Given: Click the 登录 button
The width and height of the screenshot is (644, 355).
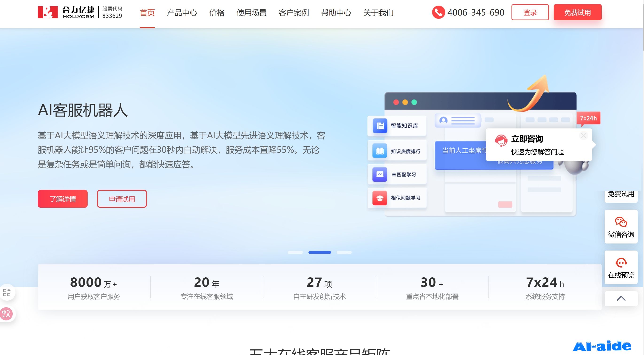Looking at the screenshot, I should [530, 12].
